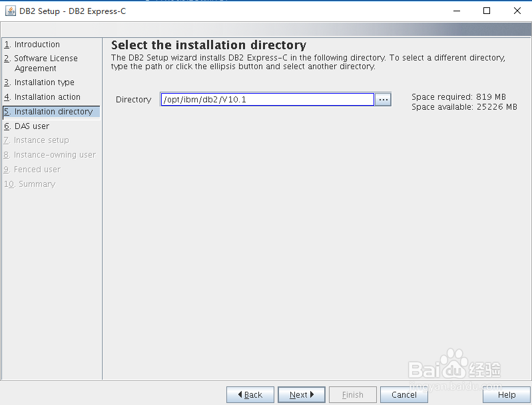Screen dimensions: 532x405
Task: Close the DB2 Setup window
Action: tap(517, 11)
